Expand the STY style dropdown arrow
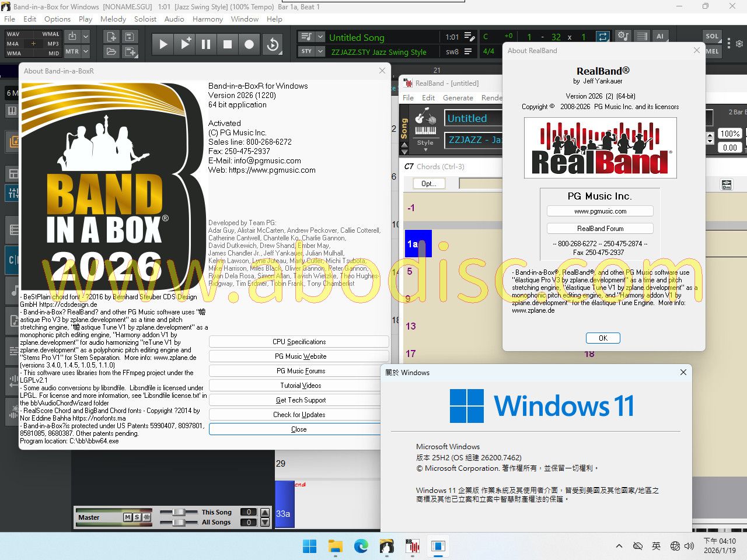Screen dimensions: 747x560 pos(320,51)
